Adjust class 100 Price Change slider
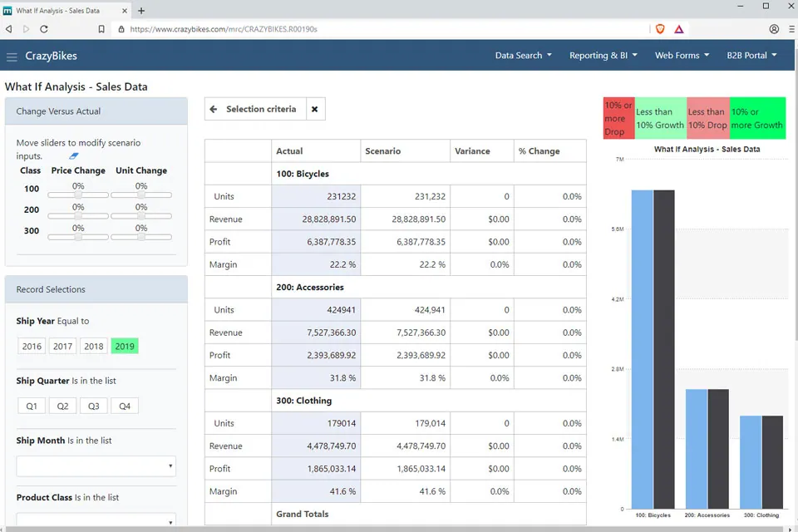Screen dimensions: 798x532 tap(78, 195)
